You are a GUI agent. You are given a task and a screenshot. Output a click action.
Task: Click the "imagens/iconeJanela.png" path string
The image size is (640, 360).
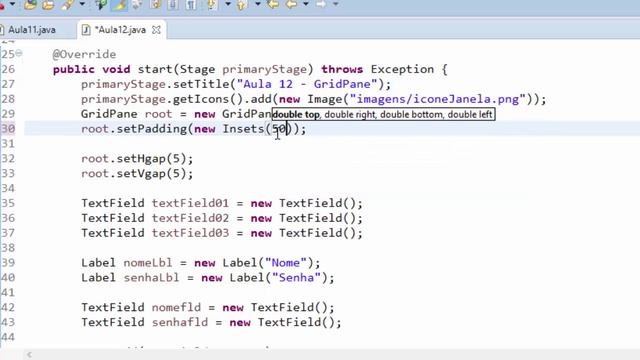[x=438, y=99]
